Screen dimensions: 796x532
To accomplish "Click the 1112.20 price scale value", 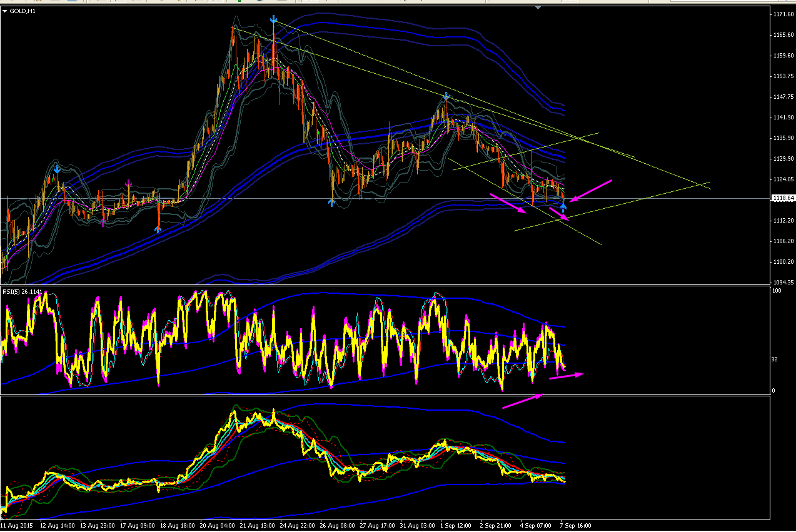I will (x=783, y=220).
